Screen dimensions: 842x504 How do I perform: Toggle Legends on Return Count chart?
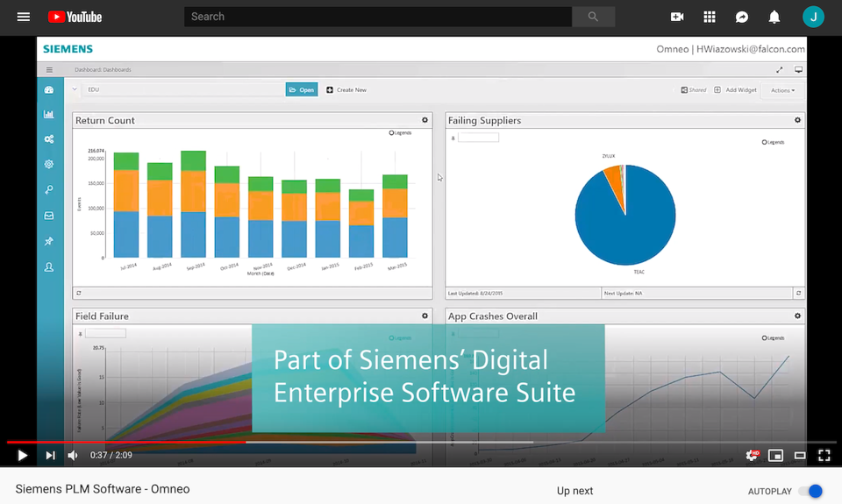[x=400, y=132]
